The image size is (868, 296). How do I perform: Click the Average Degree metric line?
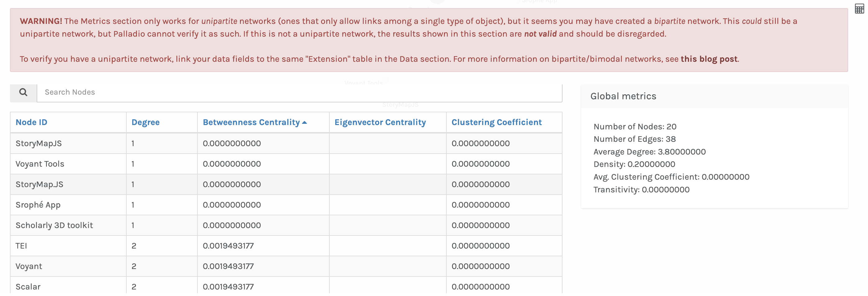click(649, 152)
